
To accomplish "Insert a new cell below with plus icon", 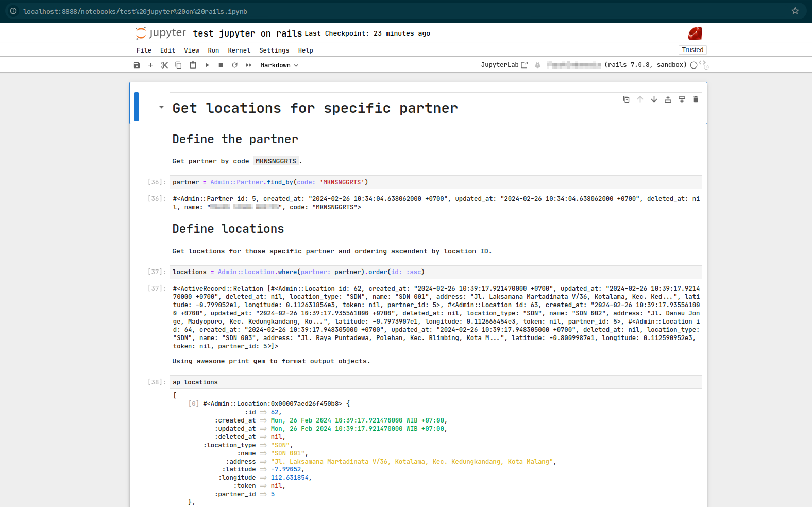I will [x=150, y=65].
